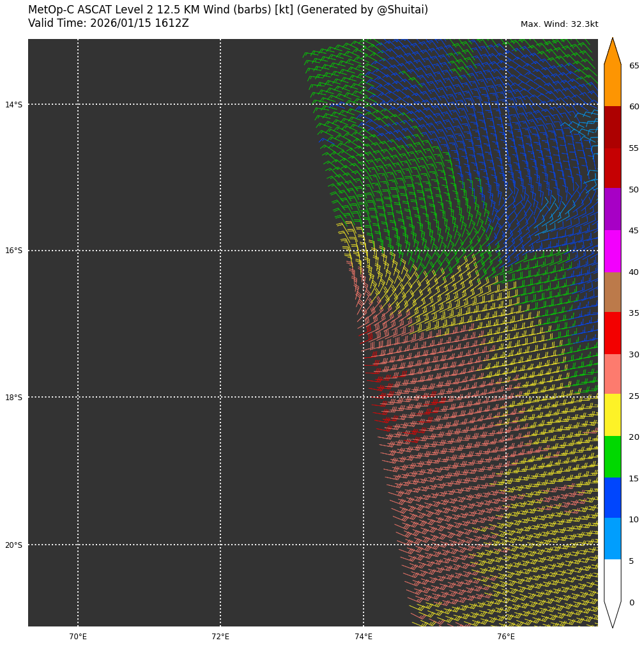Select the 74°E longitude axis label
Viewport: 644px width, 645px height.
pyautogui.click(x=364, y=637)
